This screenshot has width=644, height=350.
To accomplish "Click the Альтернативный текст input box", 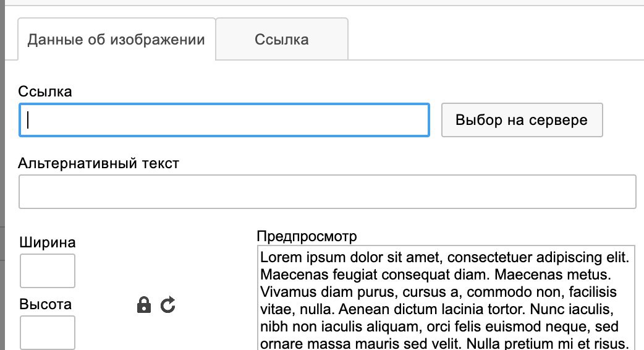I will [328, 192].
